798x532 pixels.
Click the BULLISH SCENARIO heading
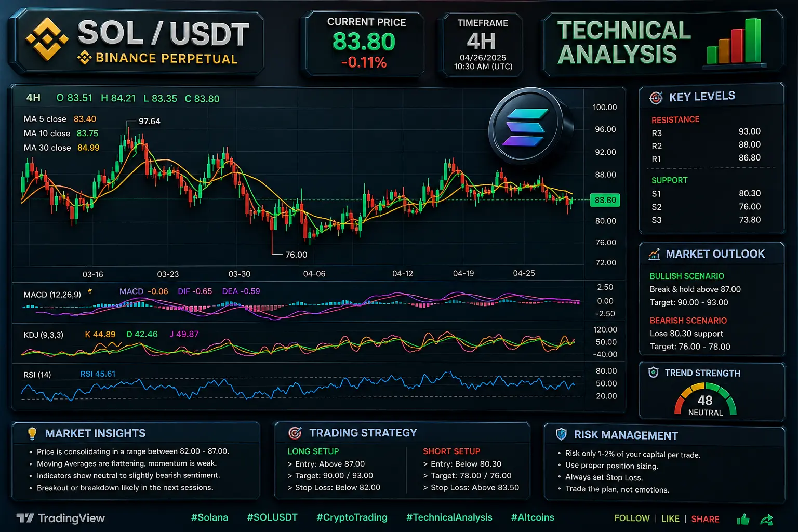pos(687,276)
